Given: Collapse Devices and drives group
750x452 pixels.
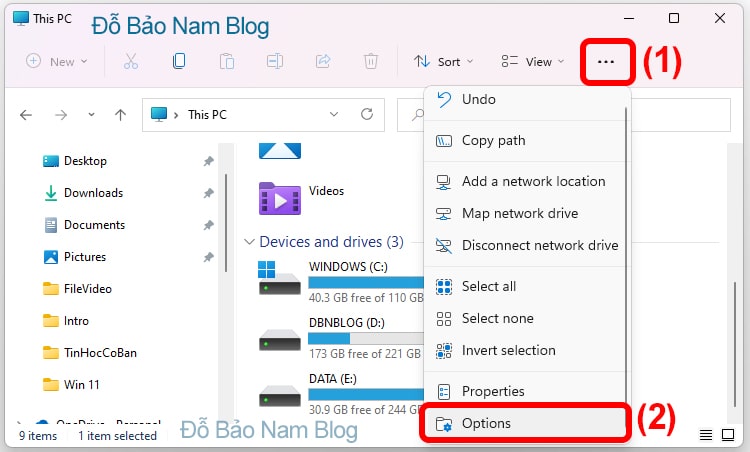Looking at the screenshot, I should coord(249,242).
